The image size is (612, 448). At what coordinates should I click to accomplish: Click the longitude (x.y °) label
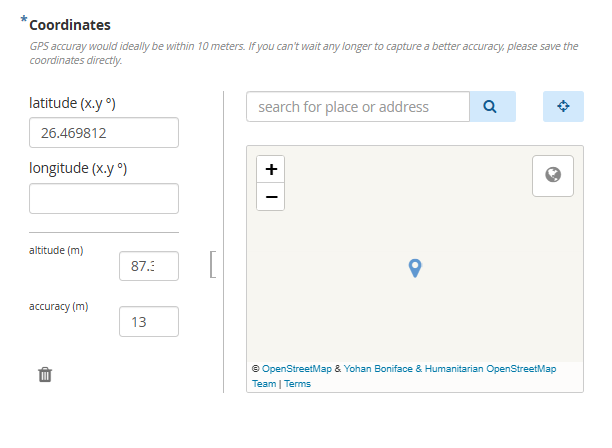78,168
